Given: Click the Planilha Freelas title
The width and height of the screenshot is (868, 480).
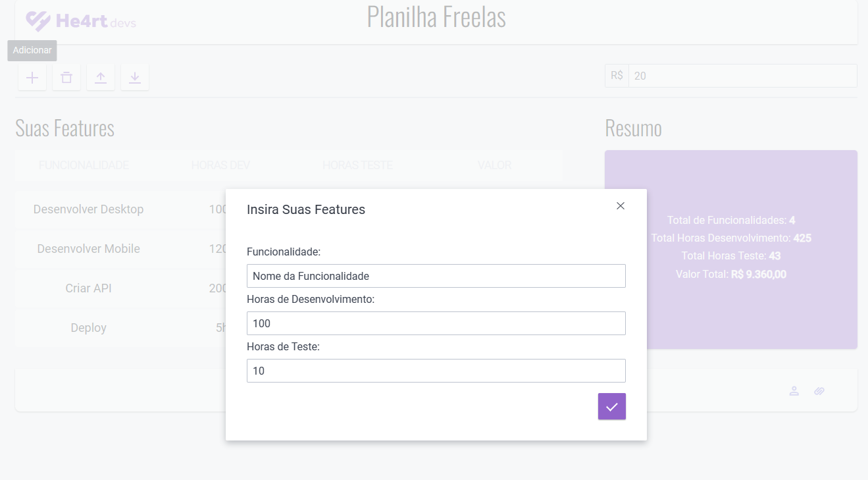Looking at the screenshot, I should tap(436, 17).
